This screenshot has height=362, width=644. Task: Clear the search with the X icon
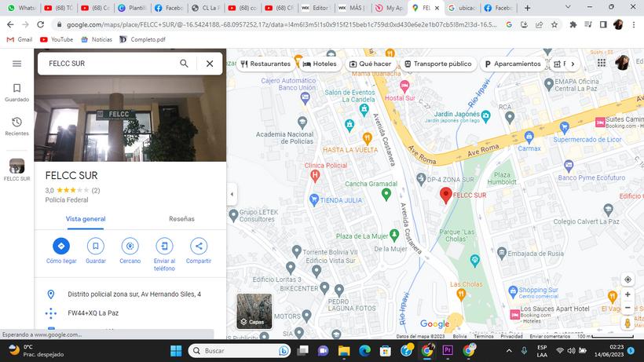point(210,64)
